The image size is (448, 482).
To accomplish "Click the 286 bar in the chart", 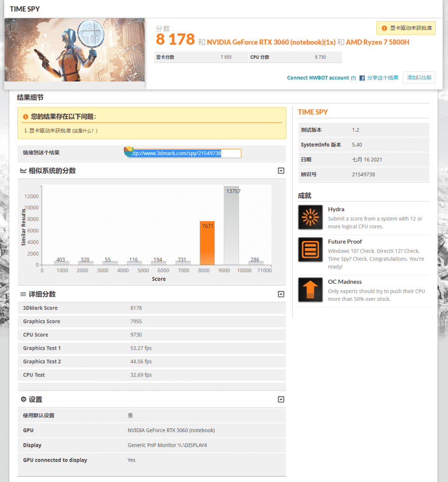I will click(x=256, y=263).
